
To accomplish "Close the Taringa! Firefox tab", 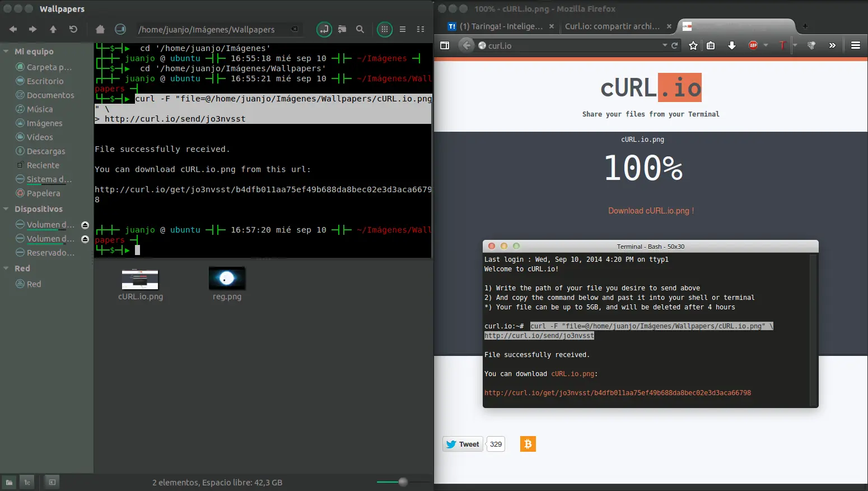I will (552, 26).
